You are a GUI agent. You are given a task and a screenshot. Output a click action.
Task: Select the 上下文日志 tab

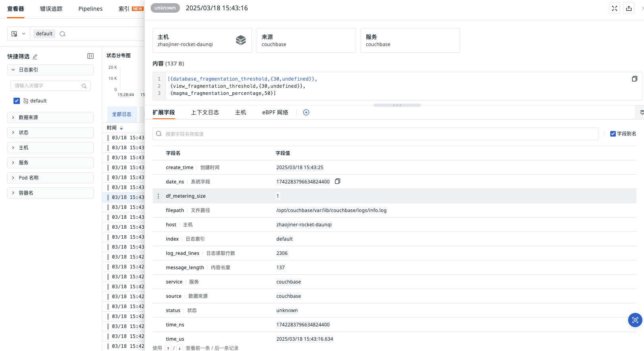[205, 112]
